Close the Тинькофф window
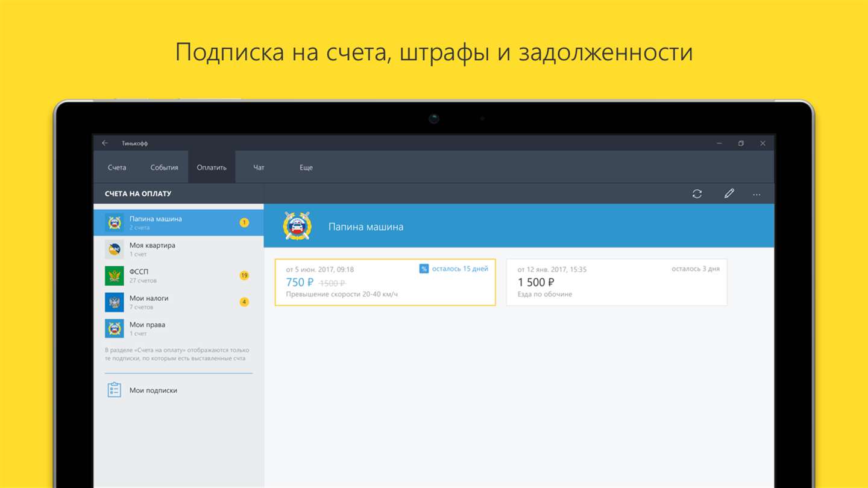Screen dimensions: 868x488 (763, 143)
